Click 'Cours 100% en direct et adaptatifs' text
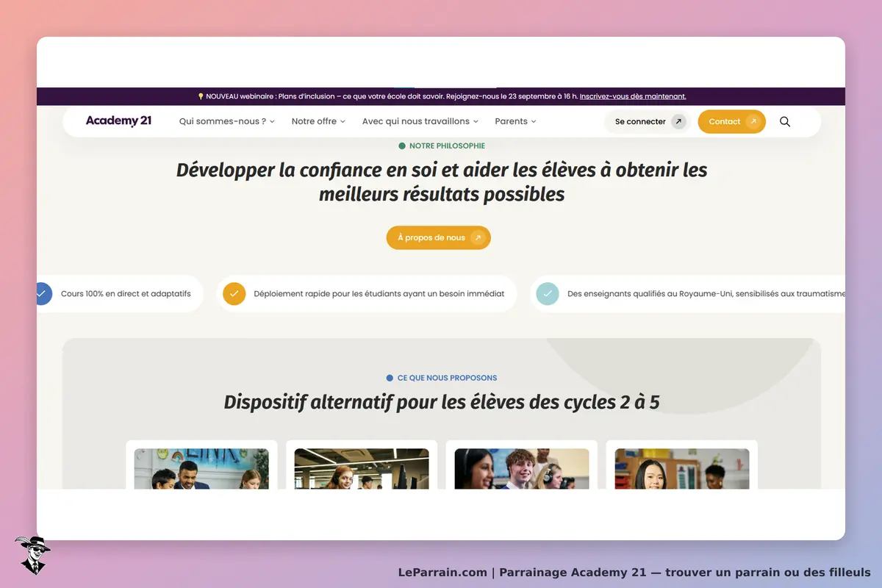The image size is (882, 588). (126, 294)
